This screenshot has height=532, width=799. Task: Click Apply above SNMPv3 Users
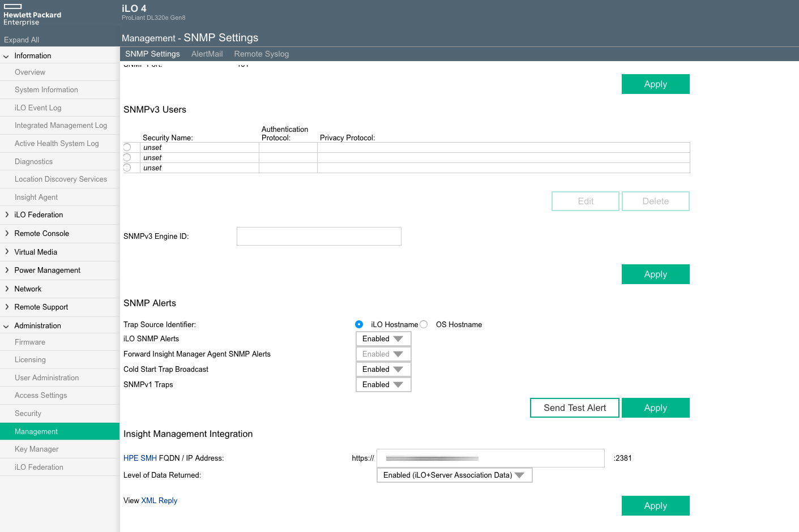click(656, 84)
